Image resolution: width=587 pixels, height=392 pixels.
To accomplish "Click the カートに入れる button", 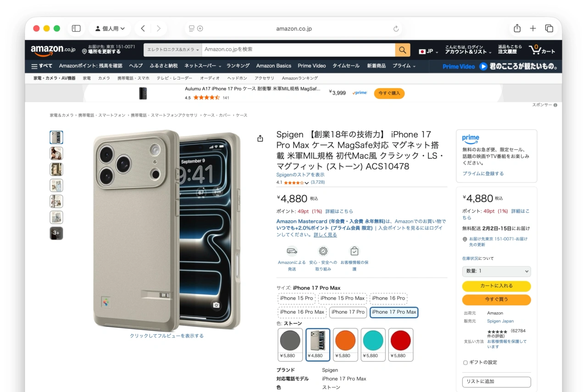I will click(x=496, y=286).
